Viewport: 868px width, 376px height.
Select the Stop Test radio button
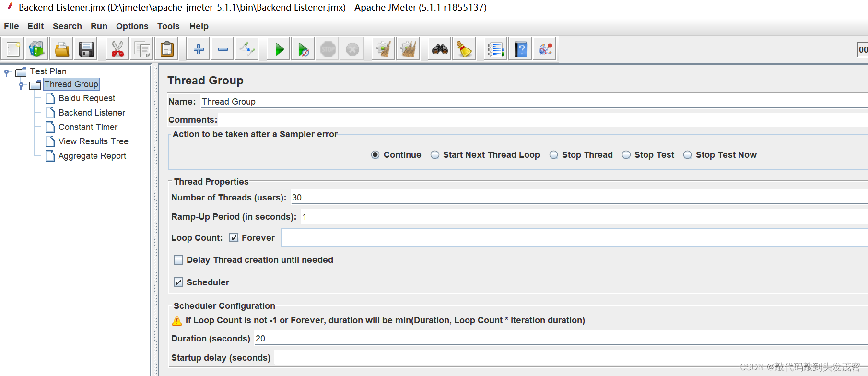click(626, 155)
